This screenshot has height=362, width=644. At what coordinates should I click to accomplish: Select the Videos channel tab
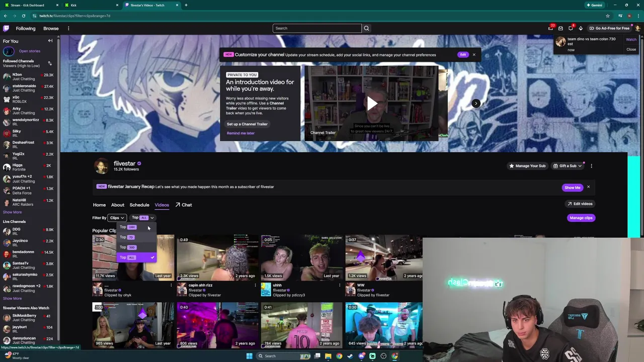162,205
